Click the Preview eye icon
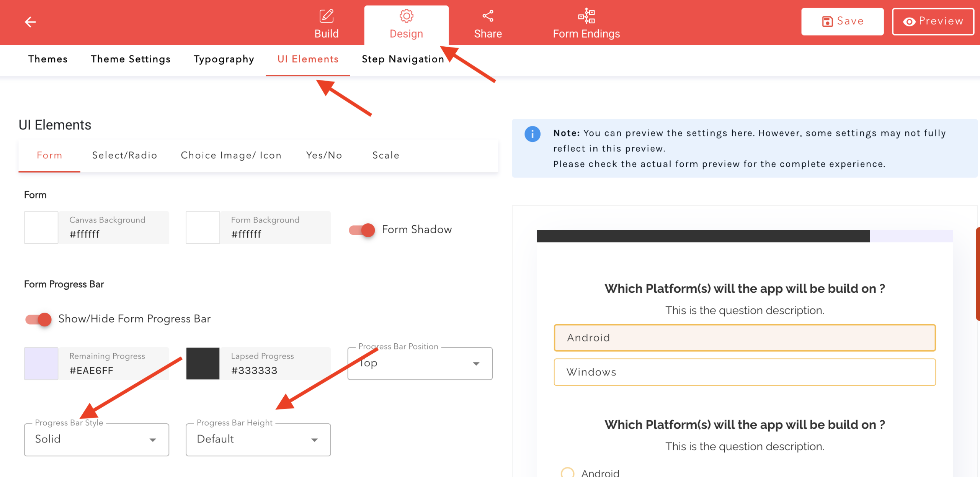Image resolution: width=980 pixels, height=477 pixels. (x=909, y=21)
